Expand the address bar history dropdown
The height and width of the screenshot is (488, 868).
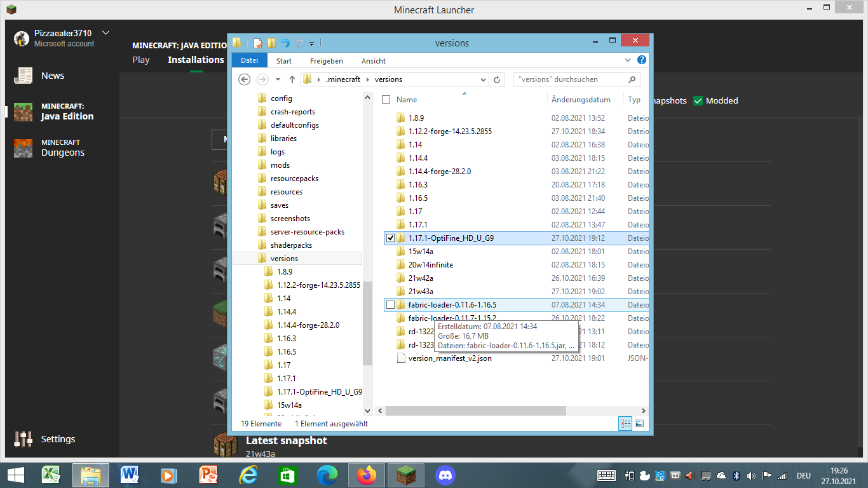(x=483, y=79)
